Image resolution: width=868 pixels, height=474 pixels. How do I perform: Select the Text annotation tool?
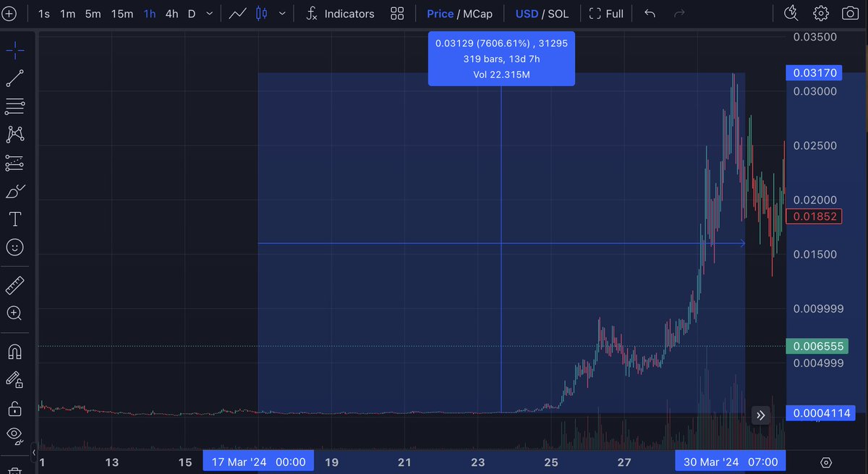(14, 219)
